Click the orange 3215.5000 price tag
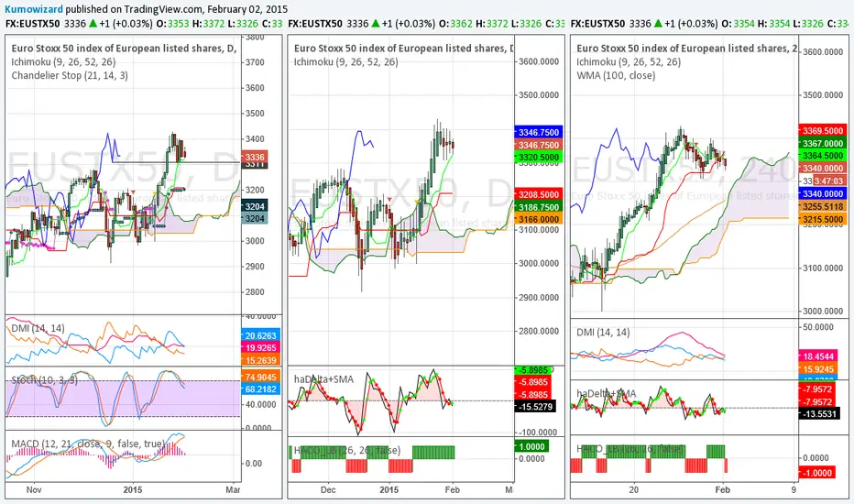 pos(822,219)
